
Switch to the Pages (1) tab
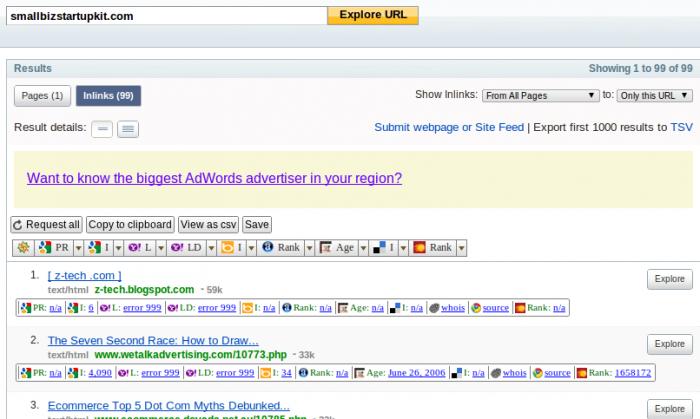click(42, 96)
